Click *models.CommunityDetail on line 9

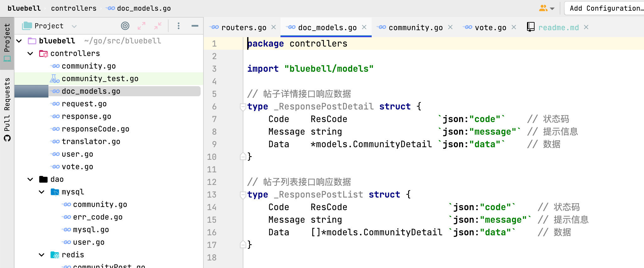pos(371,144)
